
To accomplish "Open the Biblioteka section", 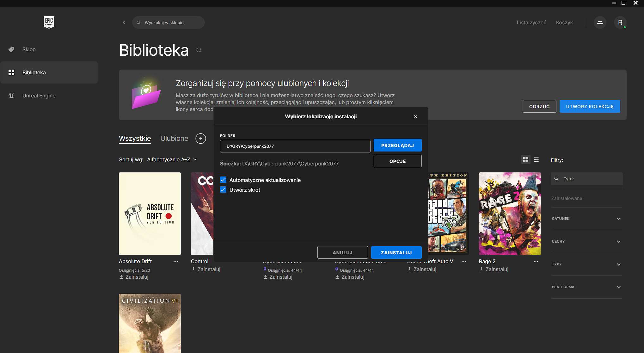I will 49,72.
